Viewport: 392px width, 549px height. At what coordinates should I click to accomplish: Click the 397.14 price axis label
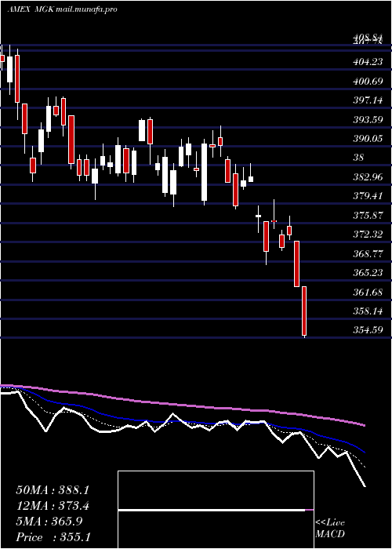(368, 101)
